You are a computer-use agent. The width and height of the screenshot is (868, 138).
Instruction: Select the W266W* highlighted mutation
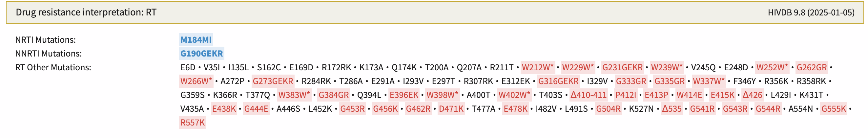tap(196, 81)
